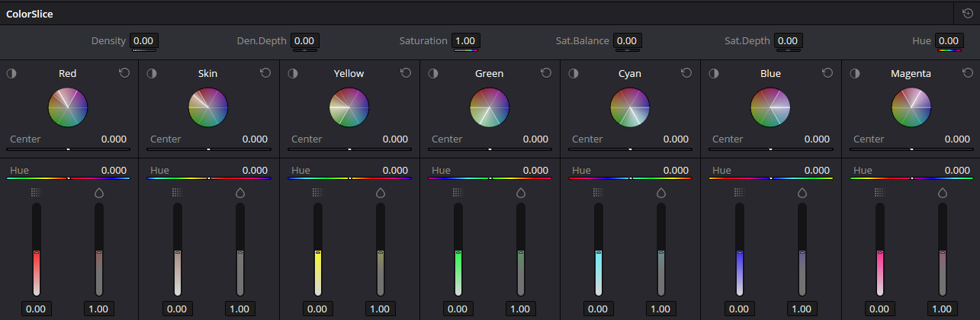Toggle highlight for the Red slice

tap(11, 73)
